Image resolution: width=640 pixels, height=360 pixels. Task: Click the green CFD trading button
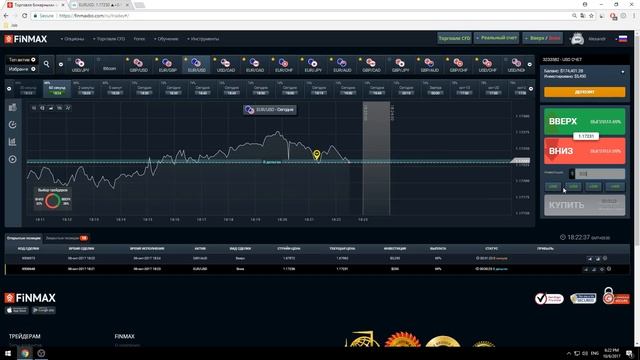coord(454,38)
